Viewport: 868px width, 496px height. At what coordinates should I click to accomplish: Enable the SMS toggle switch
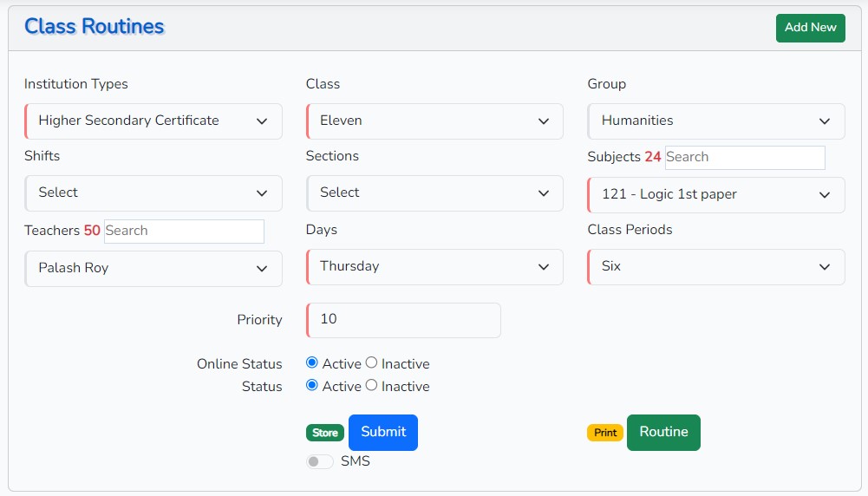click(320, 462)
